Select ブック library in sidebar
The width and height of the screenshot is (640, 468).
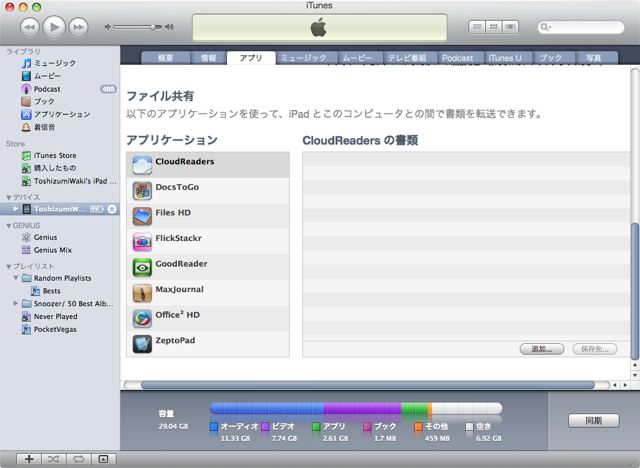[x=59, y=101]
